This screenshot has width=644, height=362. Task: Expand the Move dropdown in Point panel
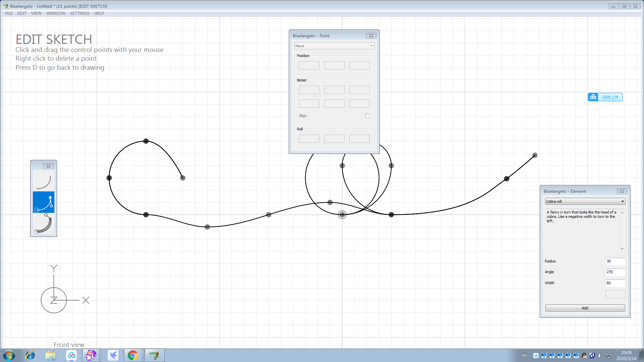334,46
